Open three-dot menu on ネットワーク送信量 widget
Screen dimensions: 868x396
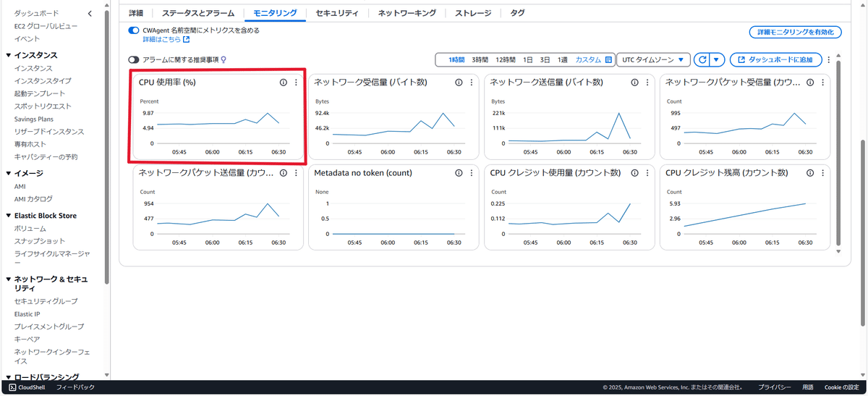[x=647, y=83]
